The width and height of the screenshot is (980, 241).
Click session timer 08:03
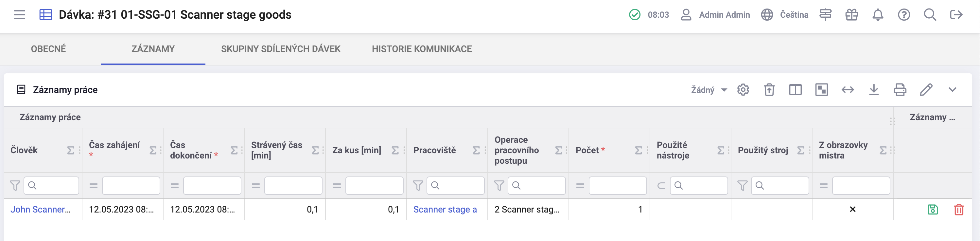[658, 15]
